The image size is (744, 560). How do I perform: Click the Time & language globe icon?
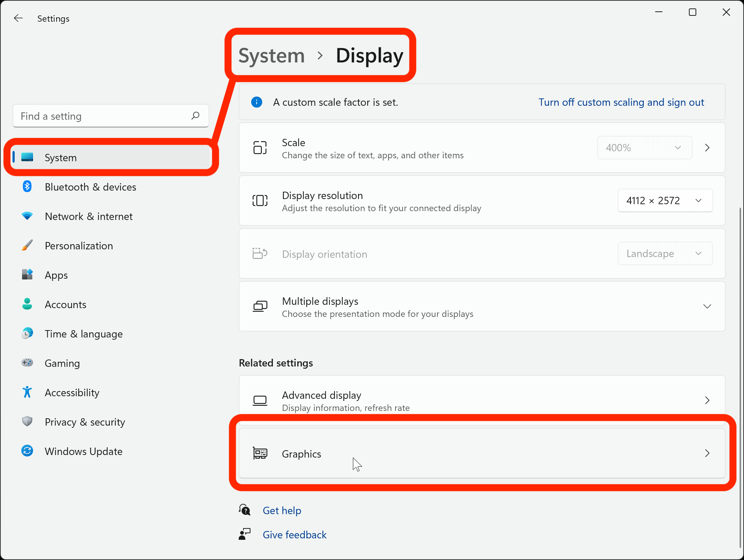(27, 333)
